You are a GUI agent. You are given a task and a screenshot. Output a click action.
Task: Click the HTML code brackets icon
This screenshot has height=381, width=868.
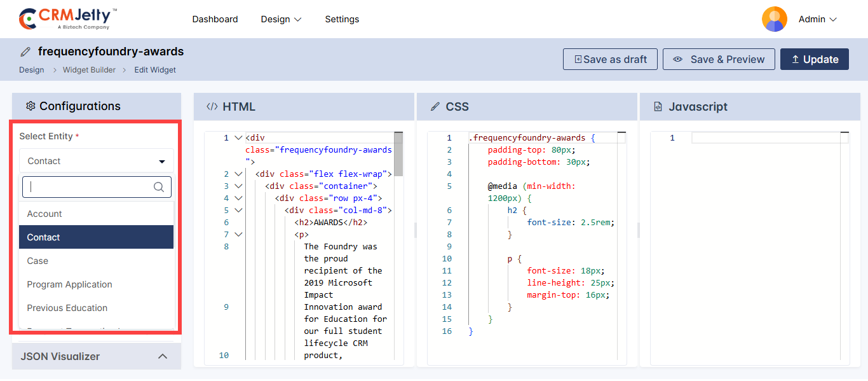pyautogui.click(x=212, y=107)
